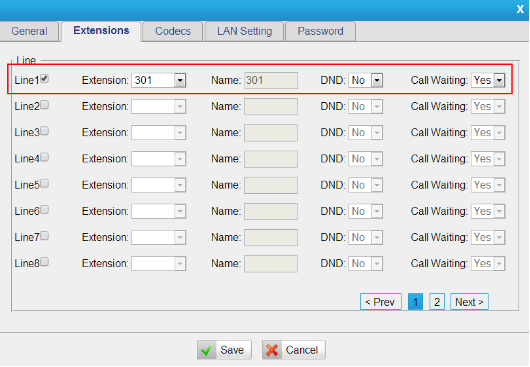Open Line1 Extension dropdown showing 301
This screenshot has height=367, width=530.
tap(159, 80)
